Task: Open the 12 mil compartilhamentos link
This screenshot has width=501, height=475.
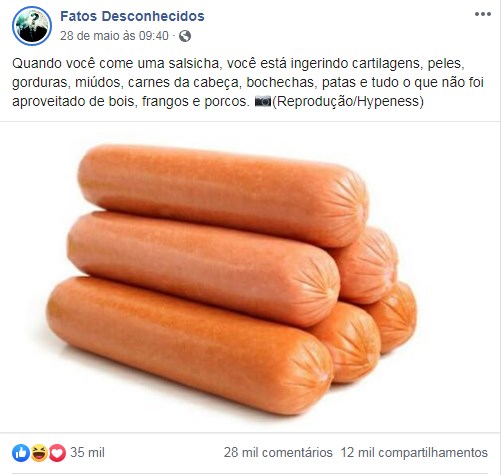Action: 414,453
